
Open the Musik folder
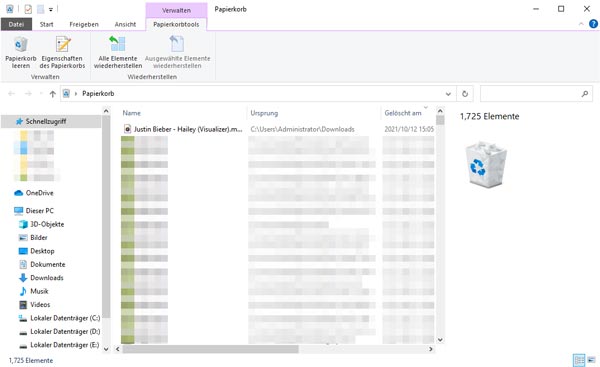click(39, 291)
